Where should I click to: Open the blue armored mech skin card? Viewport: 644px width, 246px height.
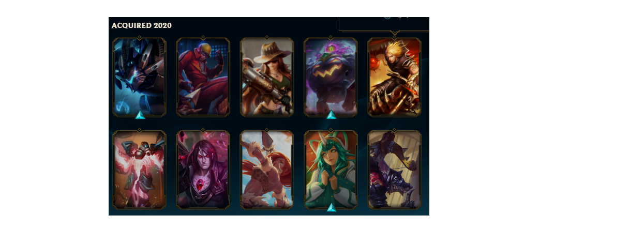(140, 77)
